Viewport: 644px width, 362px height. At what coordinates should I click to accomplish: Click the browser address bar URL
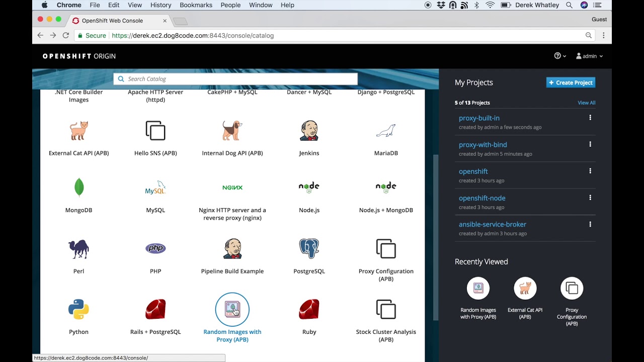(193, 36)
